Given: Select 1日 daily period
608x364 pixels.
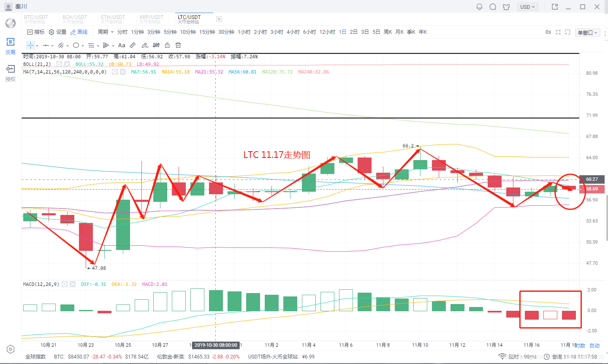Looking at the screenshot, I should point(342,32).
